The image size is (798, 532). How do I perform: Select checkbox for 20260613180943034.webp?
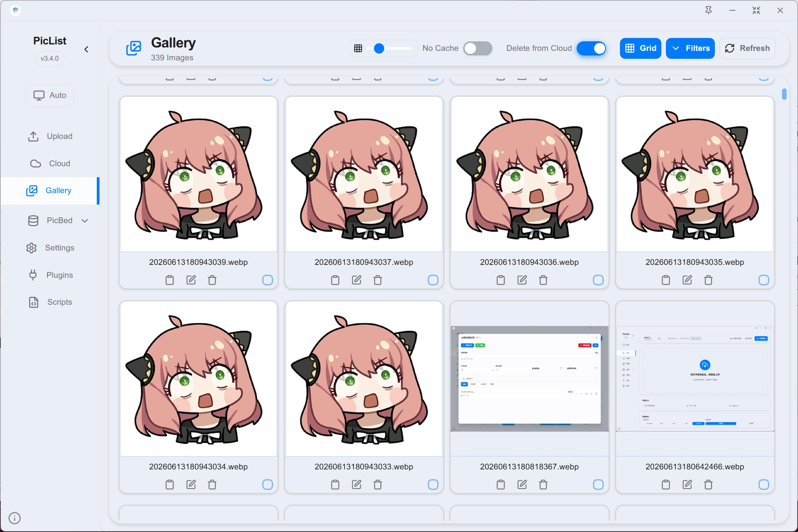click(x=268, y=485)
